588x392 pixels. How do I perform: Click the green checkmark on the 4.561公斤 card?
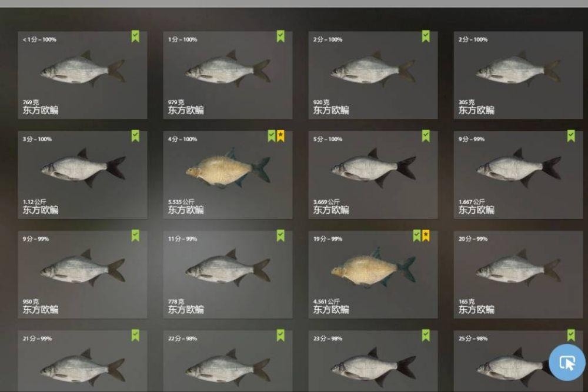pyautogui.click(x=417, y=235)
